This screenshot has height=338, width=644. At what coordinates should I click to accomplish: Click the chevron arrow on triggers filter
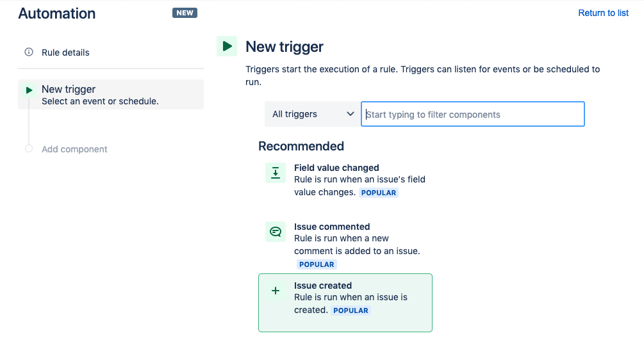click(x=350, y=114)
